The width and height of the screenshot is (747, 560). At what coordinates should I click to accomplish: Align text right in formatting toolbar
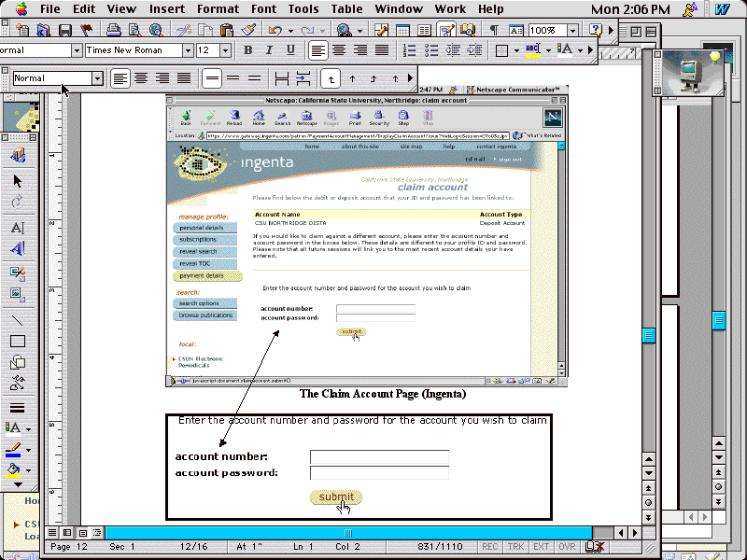click(360, 50)
